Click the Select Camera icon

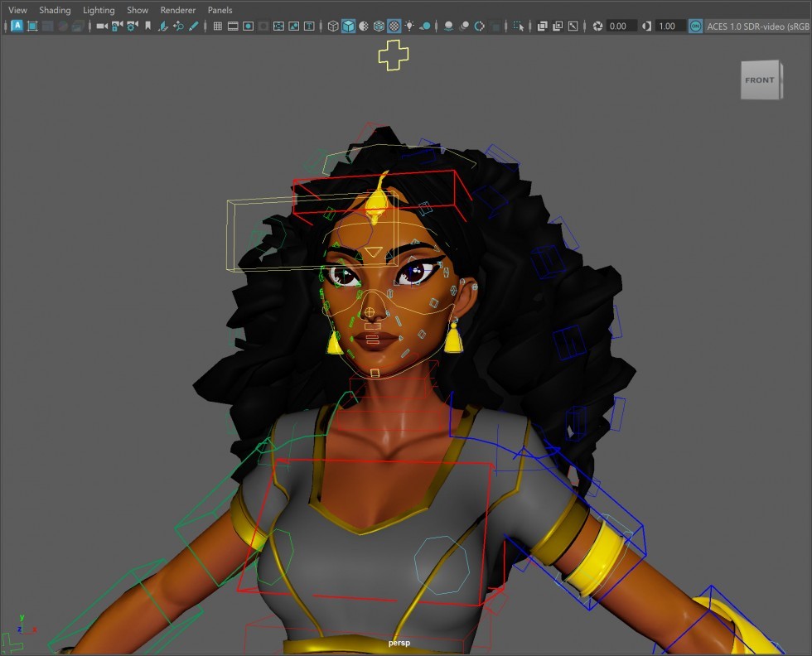pos(102,26)
